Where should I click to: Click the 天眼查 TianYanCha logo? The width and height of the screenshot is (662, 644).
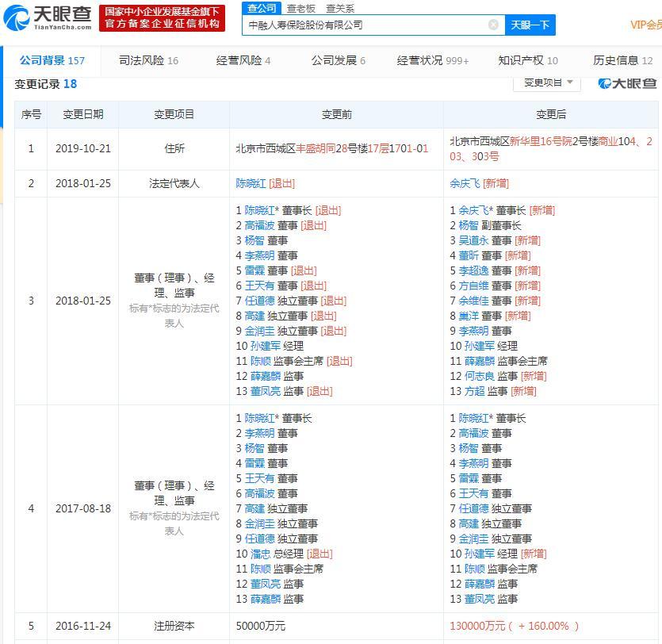(48, 17)
